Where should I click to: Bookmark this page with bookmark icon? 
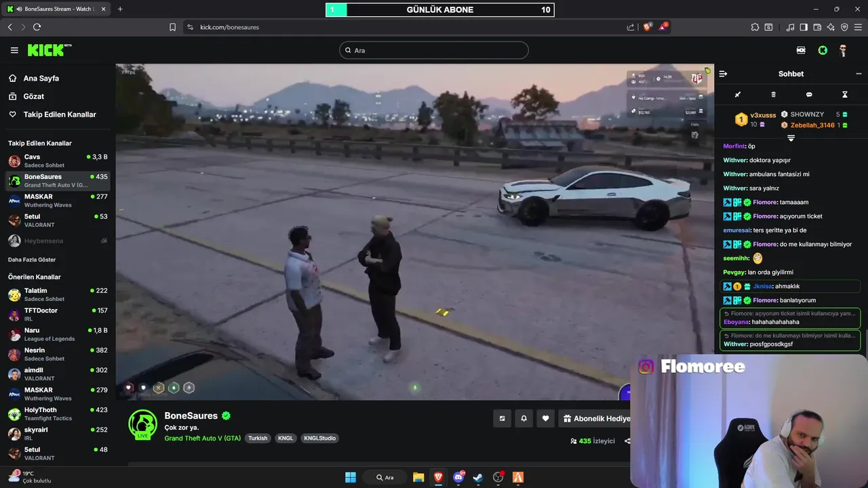(172, 27)
